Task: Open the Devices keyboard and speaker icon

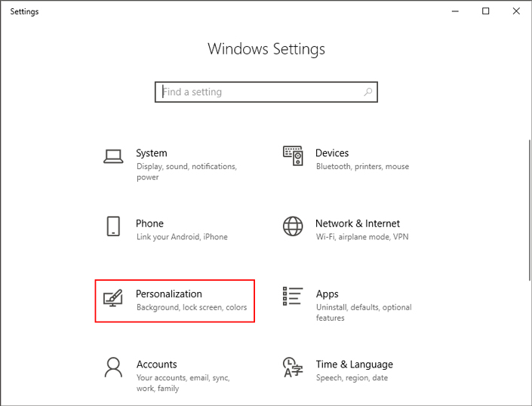Action: [x=293, y=155]
